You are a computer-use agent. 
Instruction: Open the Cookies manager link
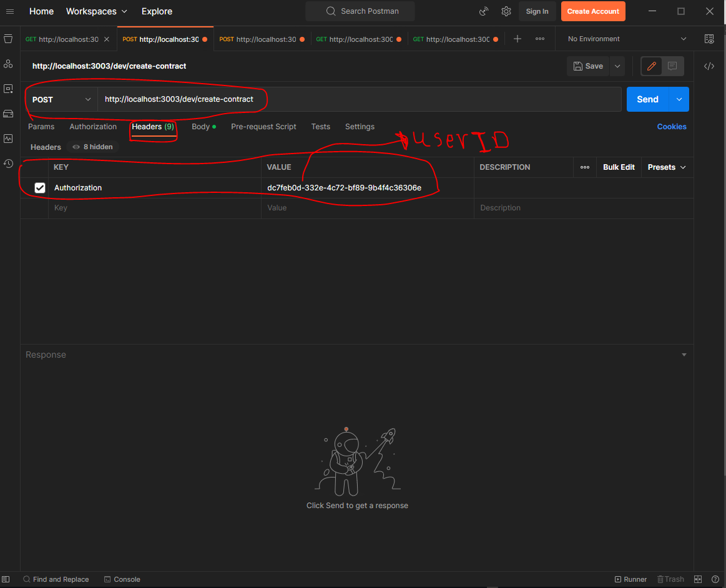pyautogui.click(x=672, y=126)
